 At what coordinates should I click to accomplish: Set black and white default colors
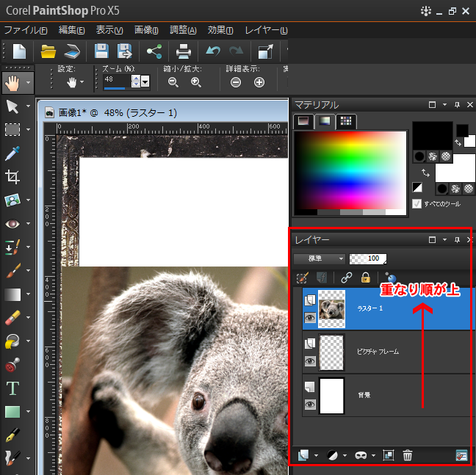coord(417,187)
